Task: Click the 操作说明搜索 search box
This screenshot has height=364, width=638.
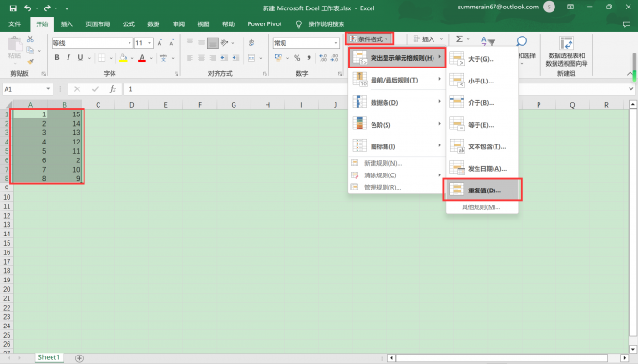Action: pyautogui.click(x=326, y=24)
